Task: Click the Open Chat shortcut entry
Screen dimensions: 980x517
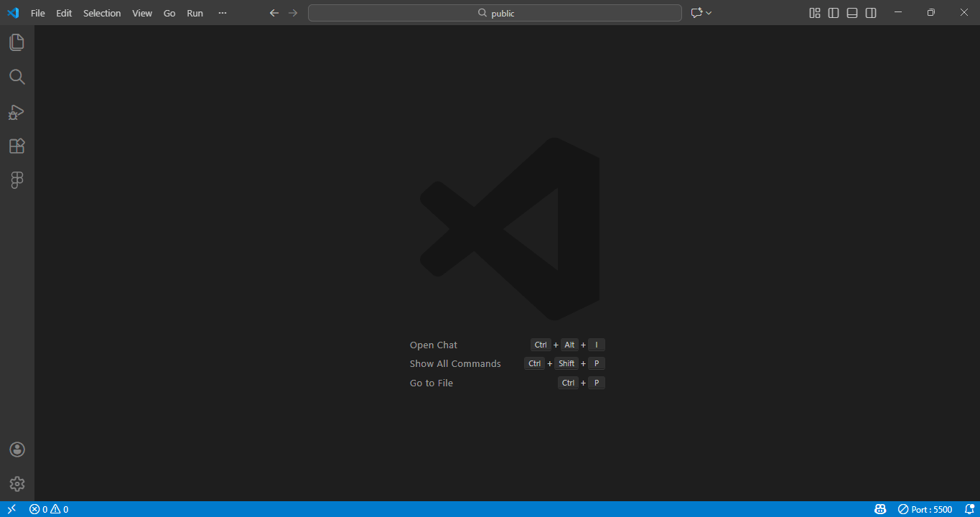Action: (x=433, y=345)
